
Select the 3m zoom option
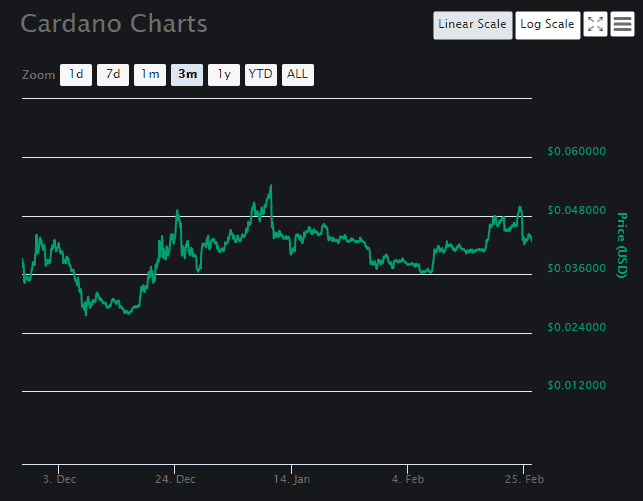[187, 75]
